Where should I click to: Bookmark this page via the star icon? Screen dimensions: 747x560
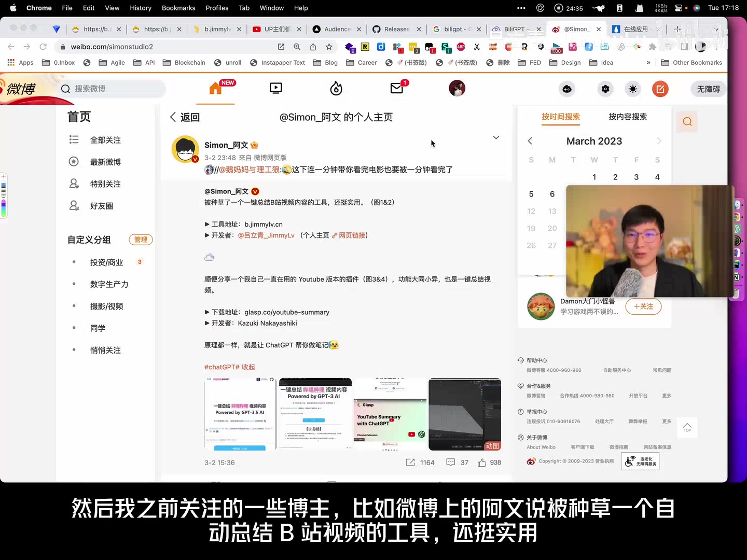click(329, 47)
